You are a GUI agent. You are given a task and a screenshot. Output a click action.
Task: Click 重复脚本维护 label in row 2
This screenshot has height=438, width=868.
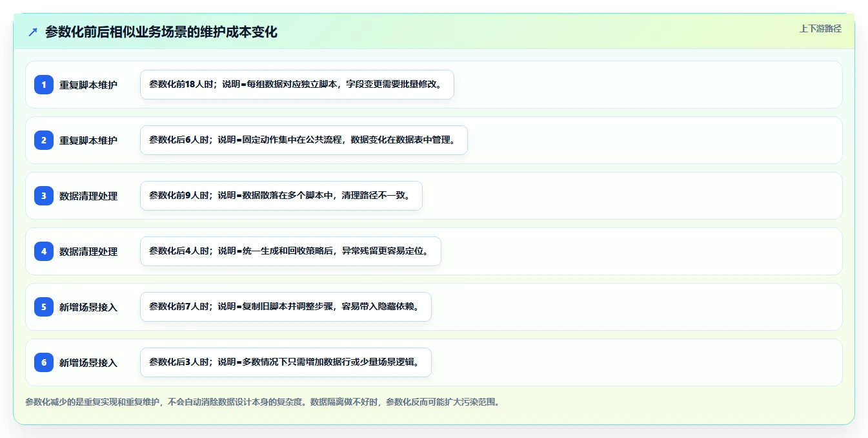[x=88, y=140]
